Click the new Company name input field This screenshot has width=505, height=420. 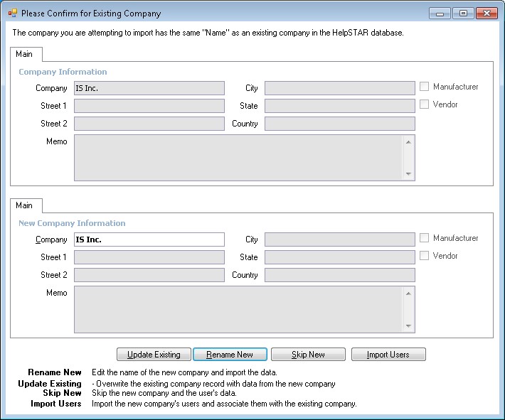coord(149,239)
